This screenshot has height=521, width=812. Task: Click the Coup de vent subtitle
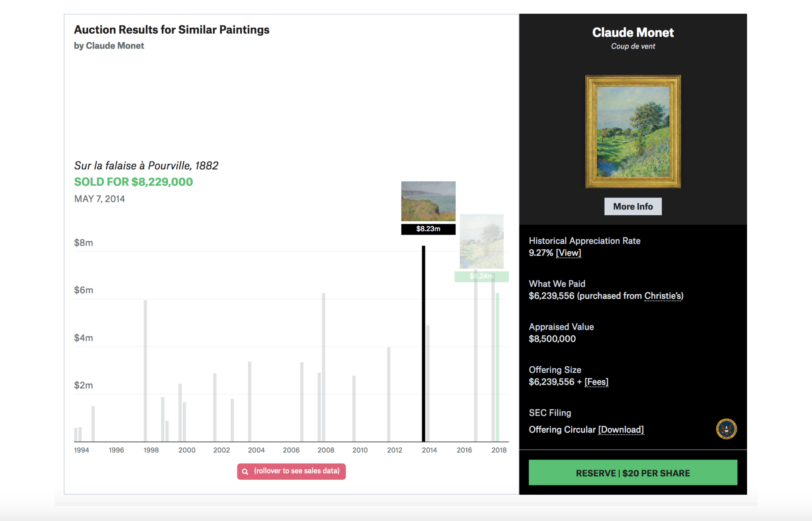[x=633, y=46]
